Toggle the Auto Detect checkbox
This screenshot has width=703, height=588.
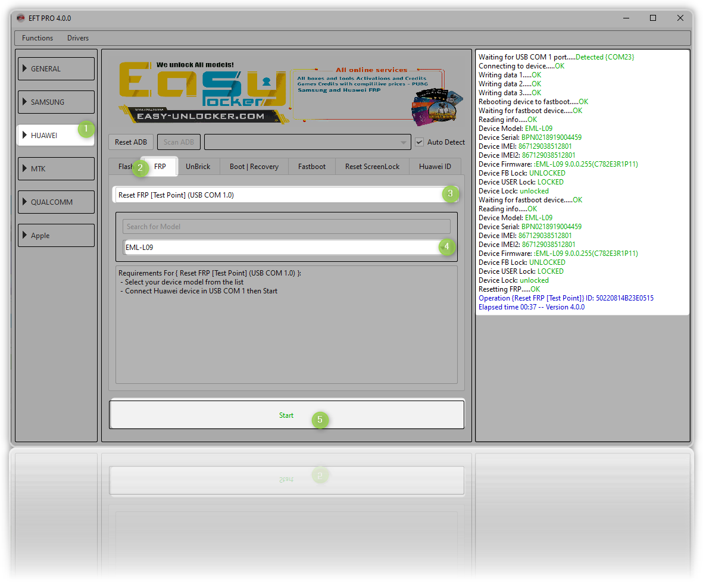coord(419,142)
